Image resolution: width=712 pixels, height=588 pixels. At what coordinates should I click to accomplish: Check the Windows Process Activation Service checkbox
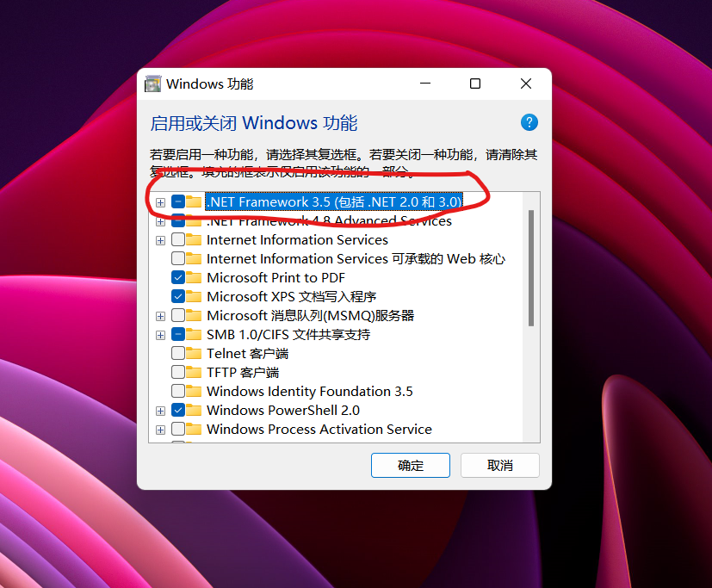click(x=178, y=429)
